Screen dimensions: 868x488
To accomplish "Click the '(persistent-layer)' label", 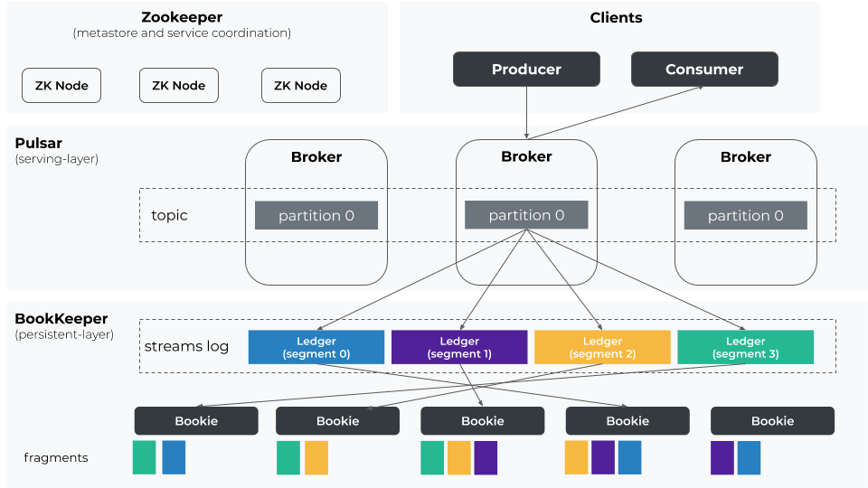I will (64, 334).
